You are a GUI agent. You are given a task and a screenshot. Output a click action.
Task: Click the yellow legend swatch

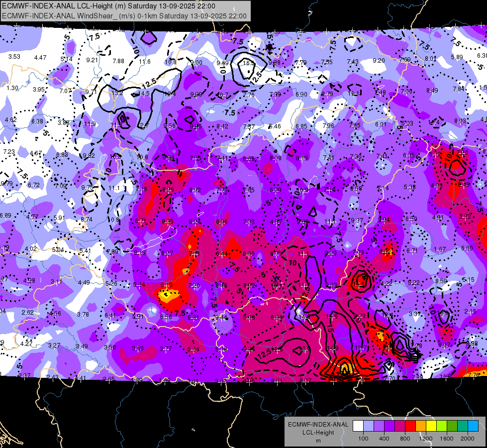[431, 426]
